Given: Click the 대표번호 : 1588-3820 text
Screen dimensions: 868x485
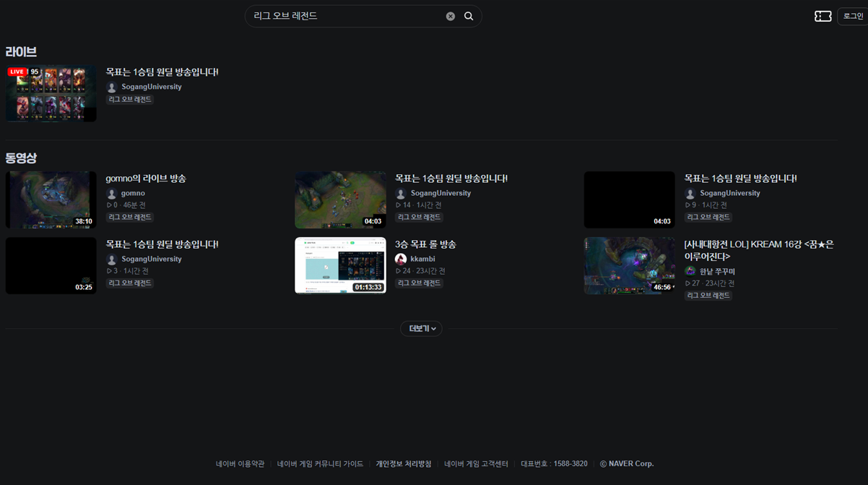Looking at the screenshot, I should [x=554, y=464].
